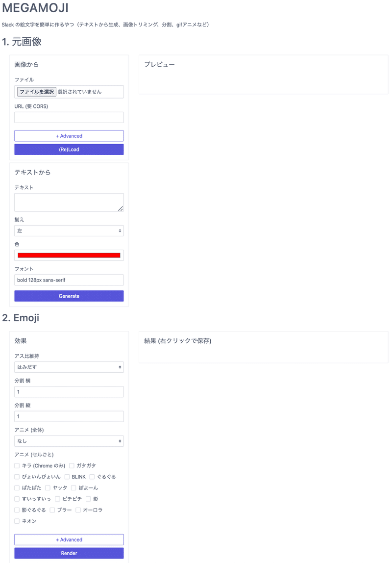
Task: Click the アニメ (セルごと) label
Action: click(34, 455)
